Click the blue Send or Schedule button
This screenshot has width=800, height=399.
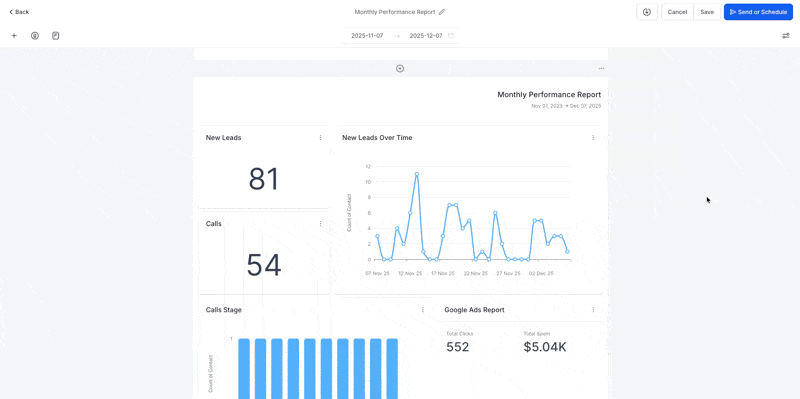758,12
